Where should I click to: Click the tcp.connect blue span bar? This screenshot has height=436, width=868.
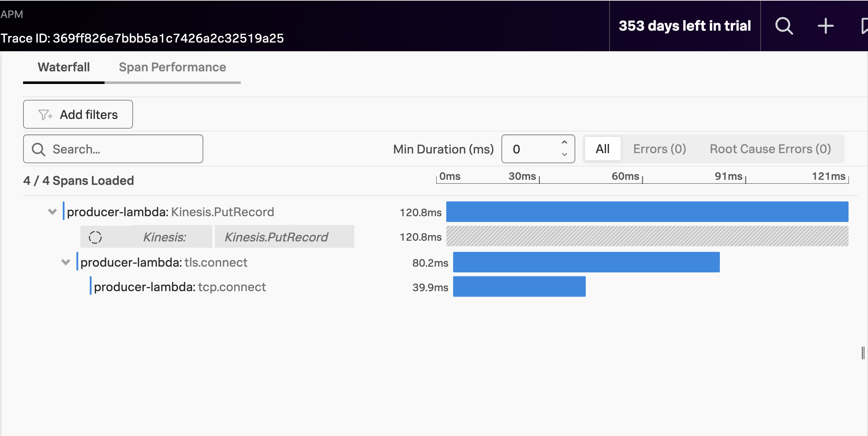click(x=519, y=286)
